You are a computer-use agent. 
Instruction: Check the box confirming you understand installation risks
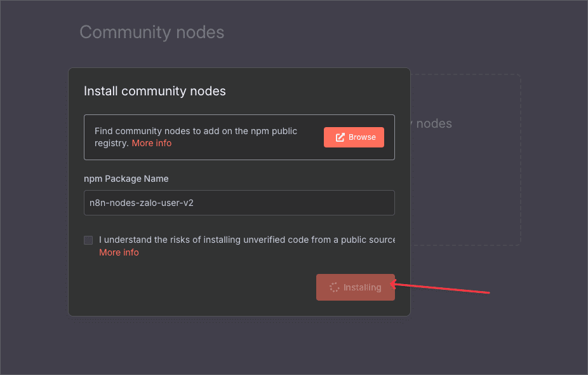tap(88, 240)
